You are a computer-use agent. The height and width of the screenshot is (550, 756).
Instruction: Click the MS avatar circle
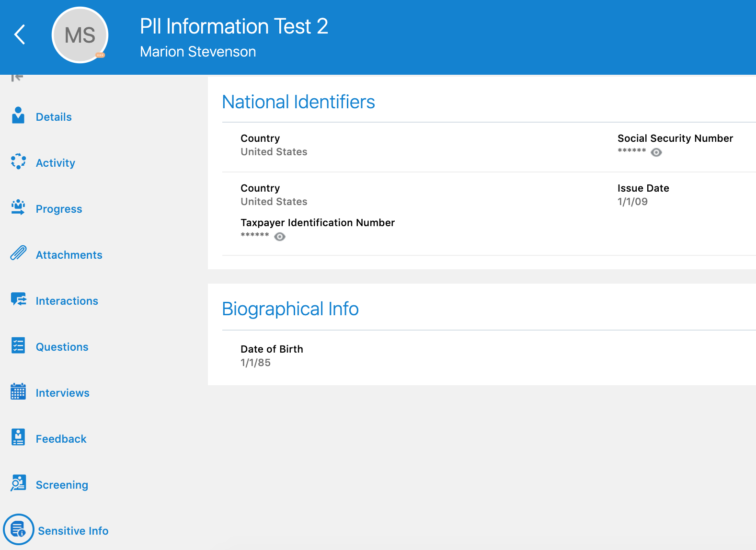tap(80, 35)
